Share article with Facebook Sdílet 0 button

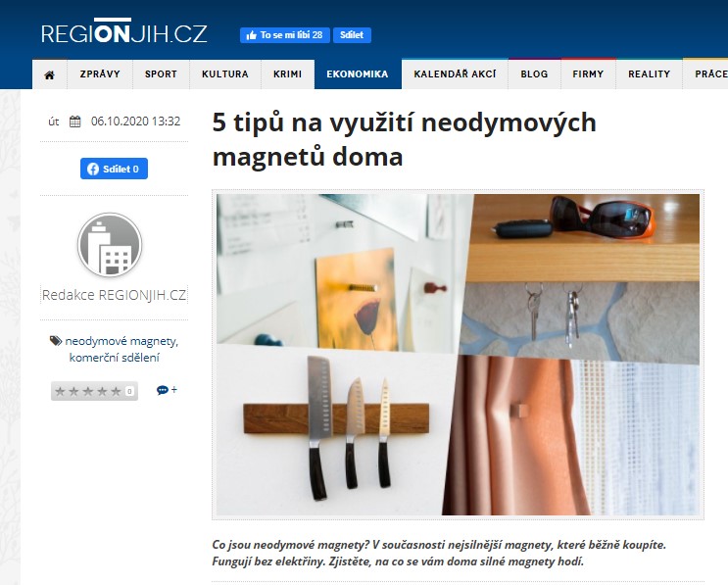pos(114,169)
